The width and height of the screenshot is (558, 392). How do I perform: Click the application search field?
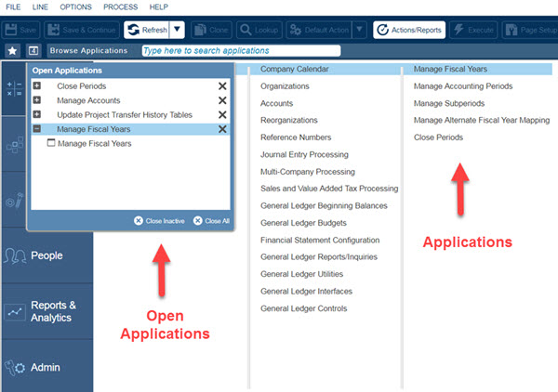pos(241,50)
